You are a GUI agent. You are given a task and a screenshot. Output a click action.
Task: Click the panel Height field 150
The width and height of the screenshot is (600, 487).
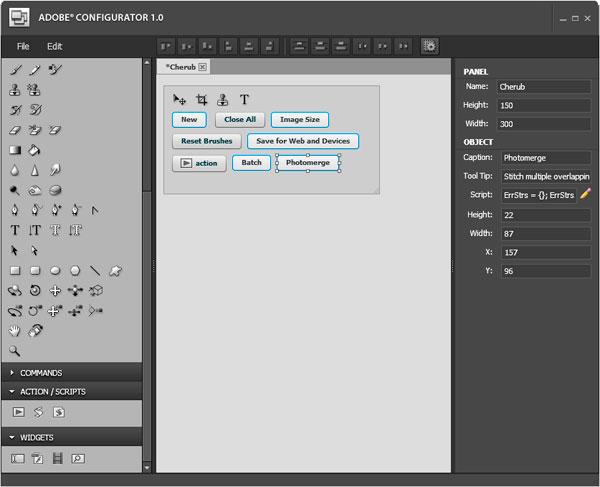[x=544, y=106]
